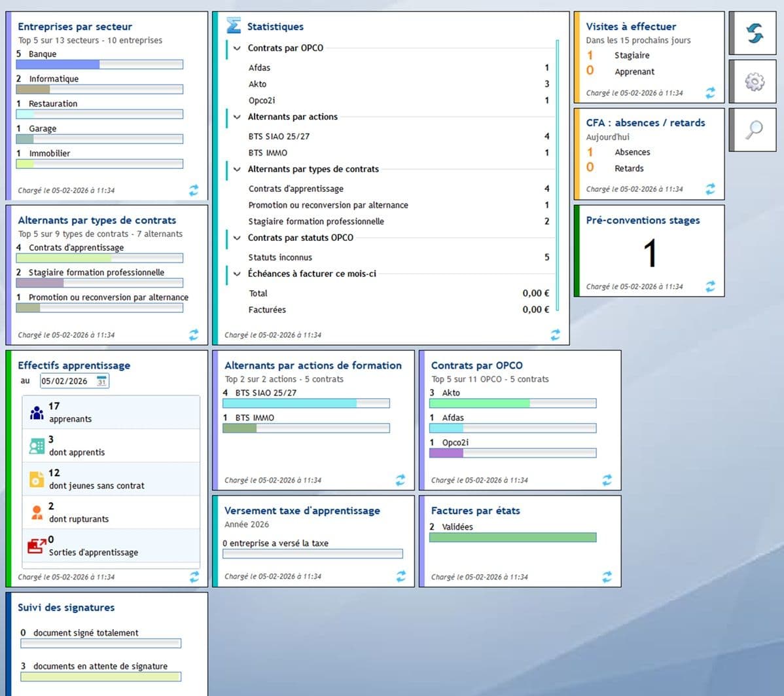Collapse Alternants par types de contrats section
784x696 pixels.
237,169
